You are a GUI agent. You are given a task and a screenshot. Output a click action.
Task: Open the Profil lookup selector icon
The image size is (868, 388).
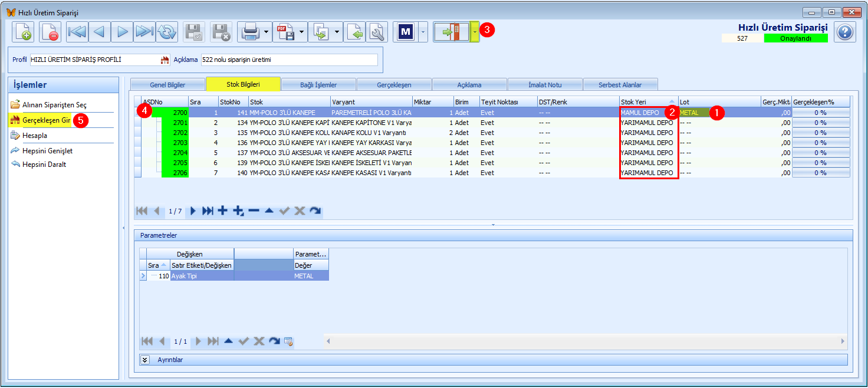pos(165,60)
